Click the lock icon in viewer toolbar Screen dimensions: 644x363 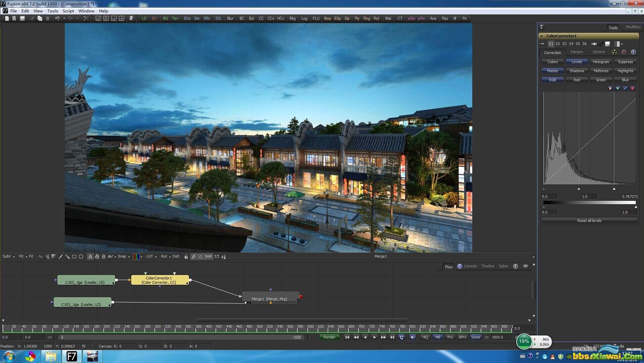point(186,256)
